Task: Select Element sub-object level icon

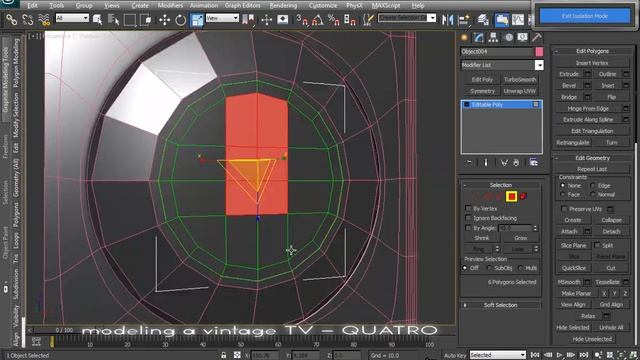Action: point(523,196)
